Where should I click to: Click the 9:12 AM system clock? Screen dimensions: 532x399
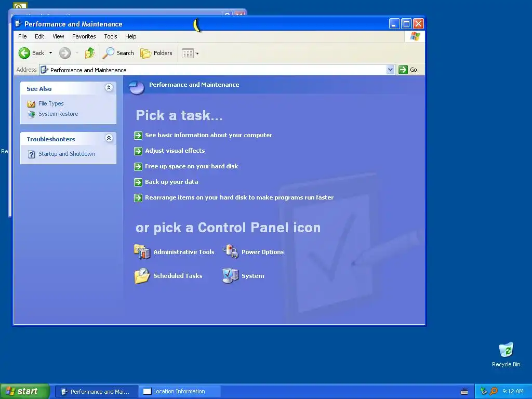tap(513, 392)
